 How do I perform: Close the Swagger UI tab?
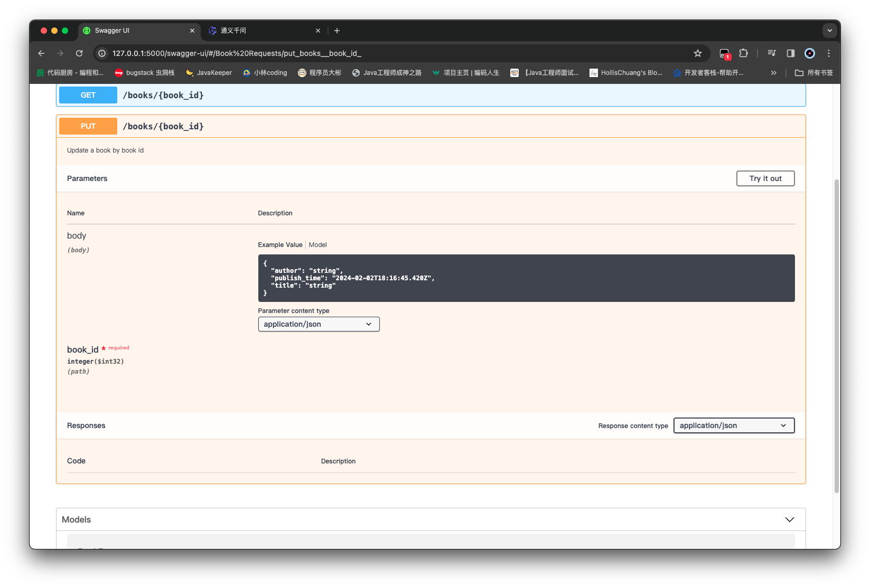pos(192,31)
